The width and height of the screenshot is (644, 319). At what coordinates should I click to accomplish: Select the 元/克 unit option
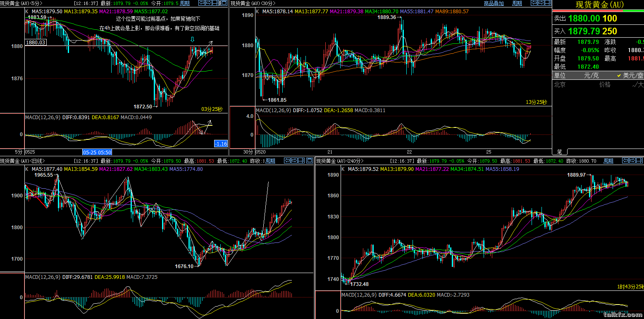(x=591, y=75)
